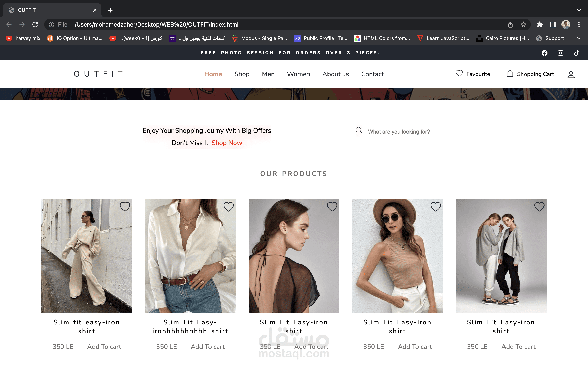Viewport: 588px width, 367px height.
Task: Toggle heart on the two-models grey cardigan product
Action: 539,207
